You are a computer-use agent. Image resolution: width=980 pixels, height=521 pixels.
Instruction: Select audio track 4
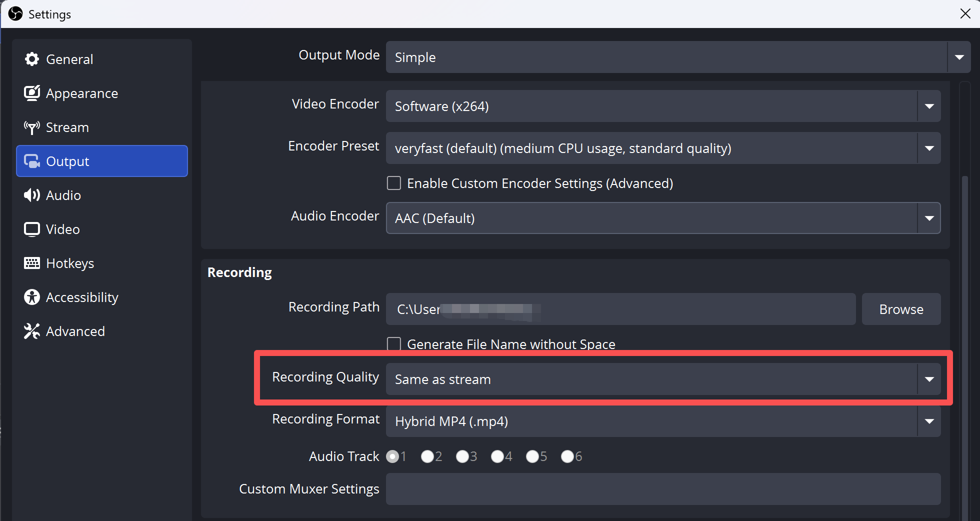click(497, 456)
